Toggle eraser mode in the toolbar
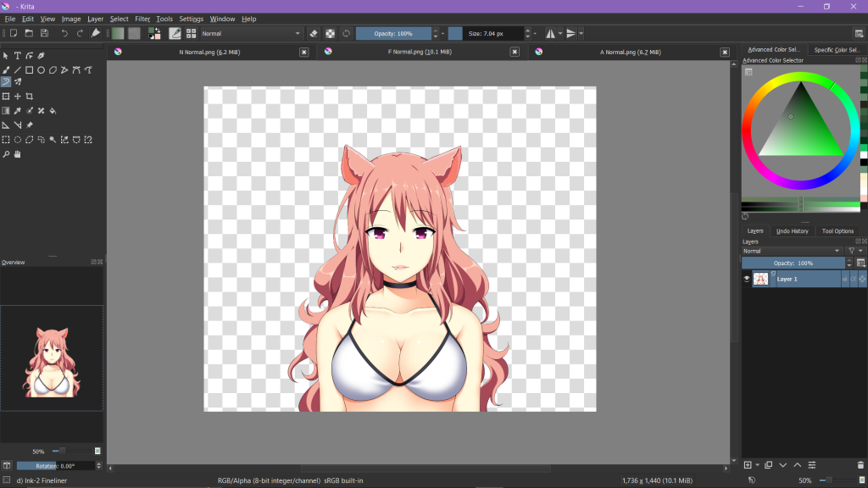The height and width of the screenshot is (488, 868). (313, 33)
